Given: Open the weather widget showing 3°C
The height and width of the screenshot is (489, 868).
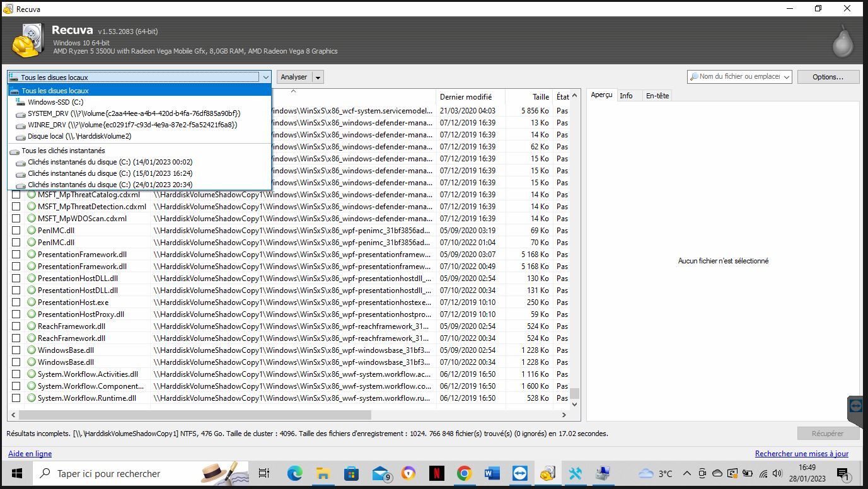Looking at the screenshot, I should pos(656,473).
